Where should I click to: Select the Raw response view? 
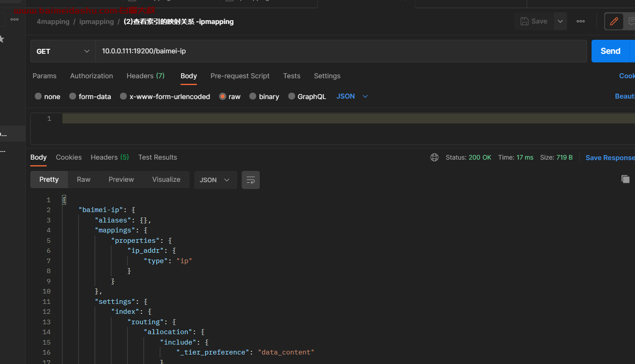84,180
